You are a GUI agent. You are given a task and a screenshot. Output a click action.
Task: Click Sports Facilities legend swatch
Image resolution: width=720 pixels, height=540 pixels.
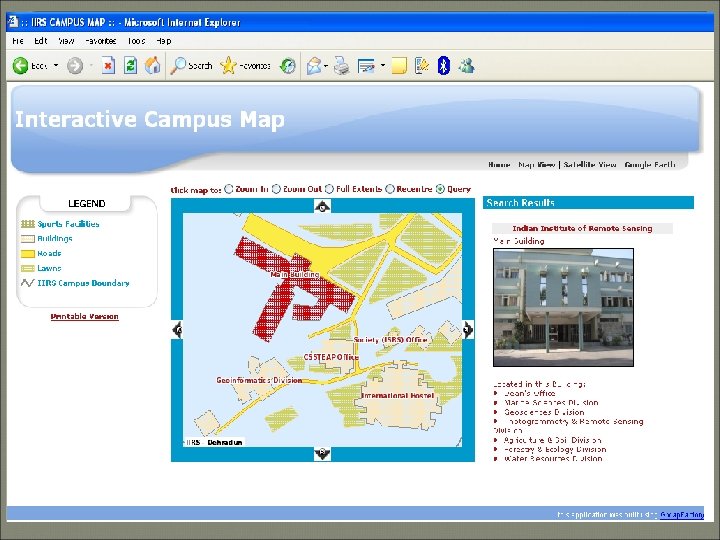[28, 224]
